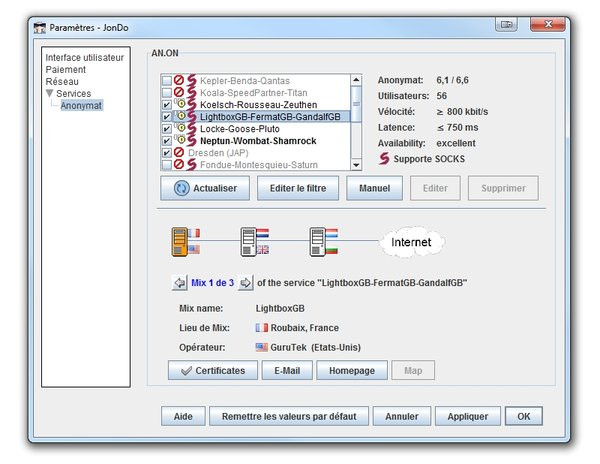Screen dimensions: 600x464
Task: Click the blocked icon on Fondue-Montesquieu-Saturn row
Action: (179, 164)
